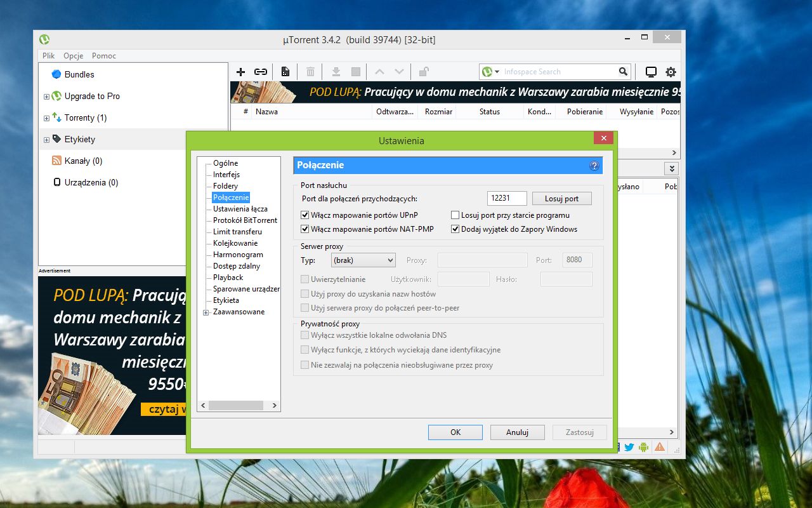Open the Pomoc menu
The image size is (812, 508).
(104, 56)
